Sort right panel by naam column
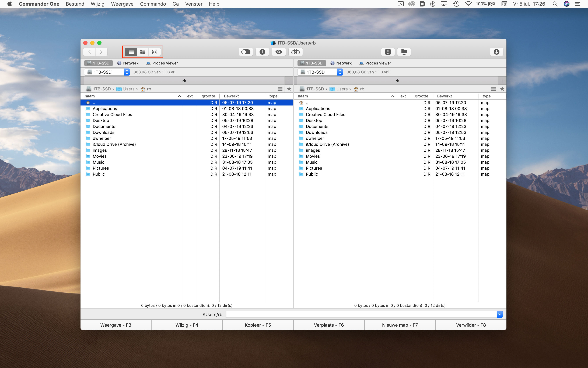 (345, 96)
